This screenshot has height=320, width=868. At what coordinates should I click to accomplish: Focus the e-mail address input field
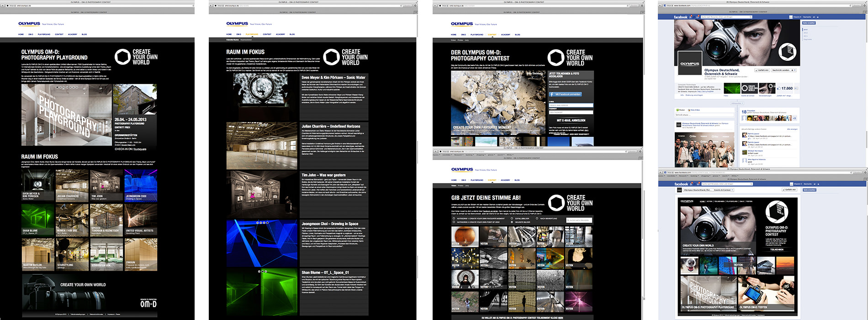click(571, 105)
